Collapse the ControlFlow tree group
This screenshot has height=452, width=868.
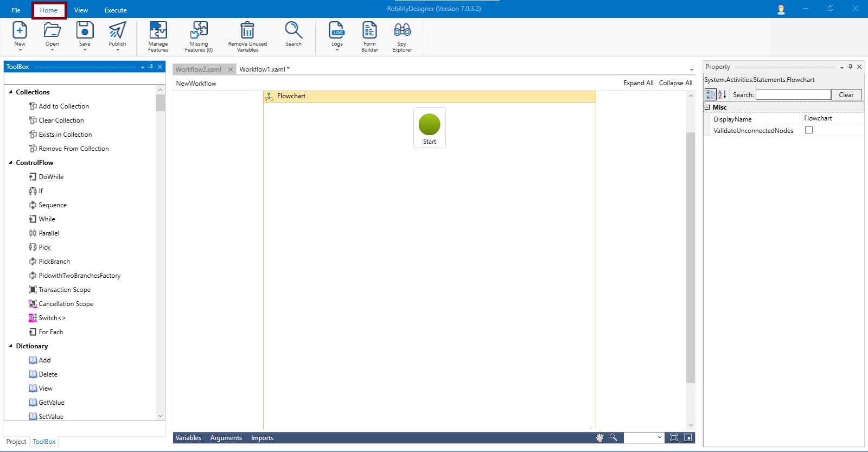[x=10, y=163]
